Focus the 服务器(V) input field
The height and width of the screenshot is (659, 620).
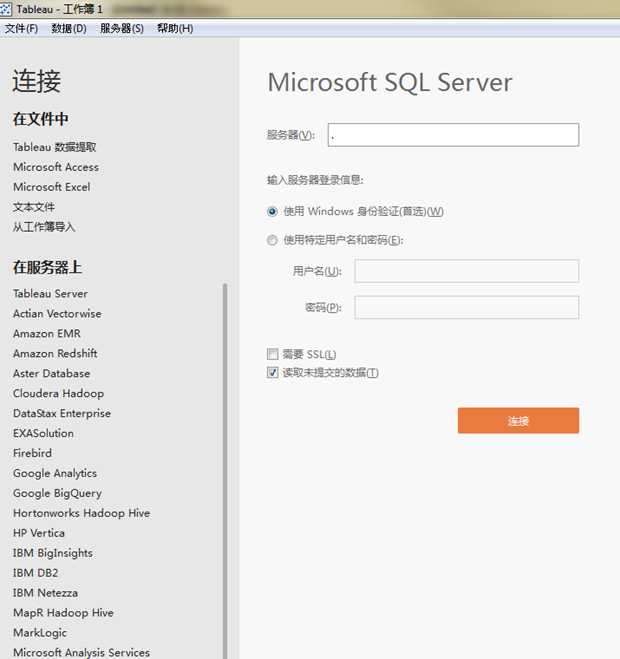point(453,135)
